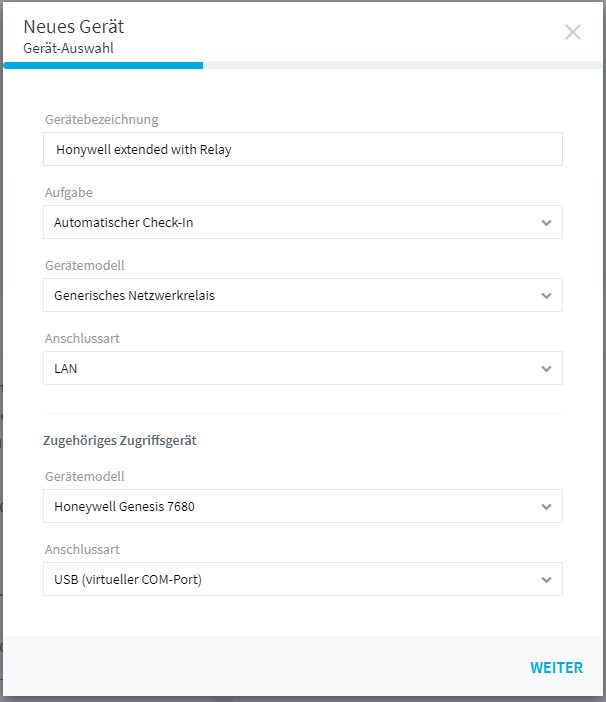
Task: Expand the Honeywell Genesis 7680 dropdown
Action: (x=303, y=506)
